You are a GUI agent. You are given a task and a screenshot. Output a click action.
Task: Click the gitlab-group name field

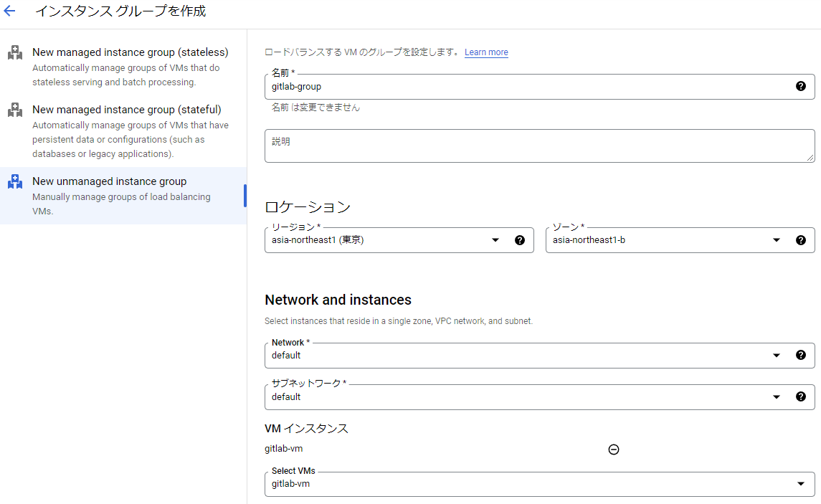[x=502, y=87]
